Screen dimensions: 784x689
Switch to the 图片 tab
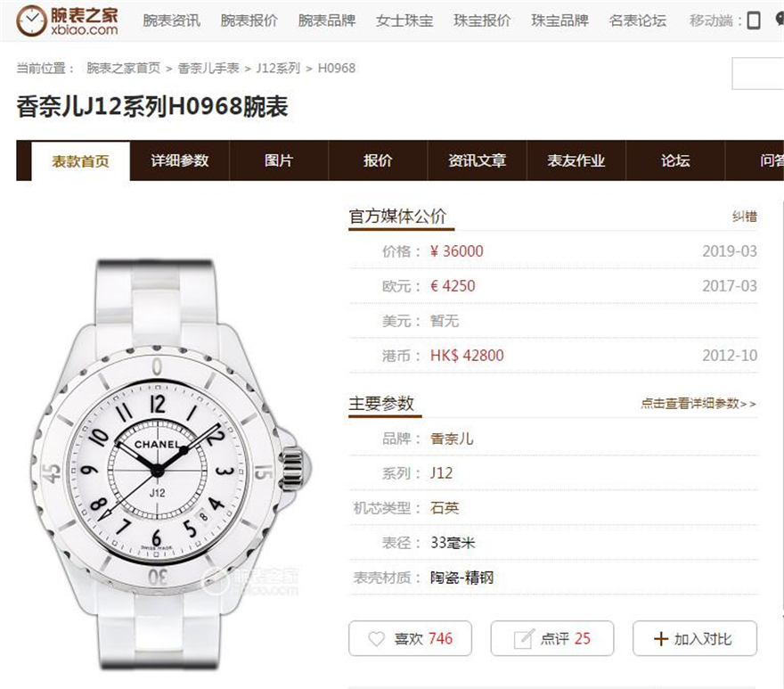(279, 160)
